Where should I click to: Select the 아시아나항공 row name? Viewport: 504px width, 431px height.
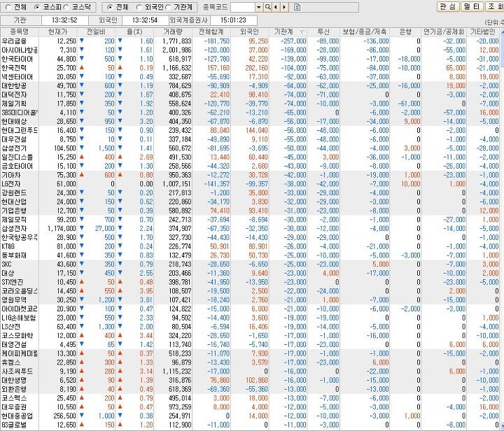[20, 50]
